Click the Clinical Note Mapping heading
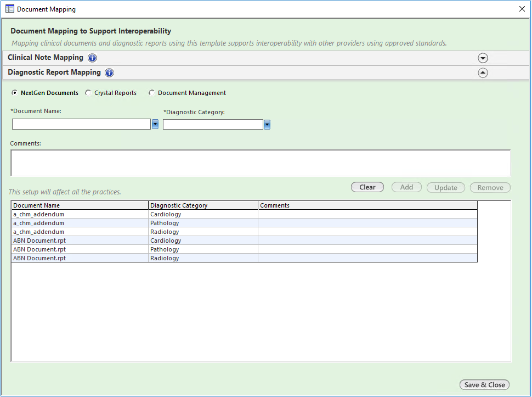 coord(46,58)
